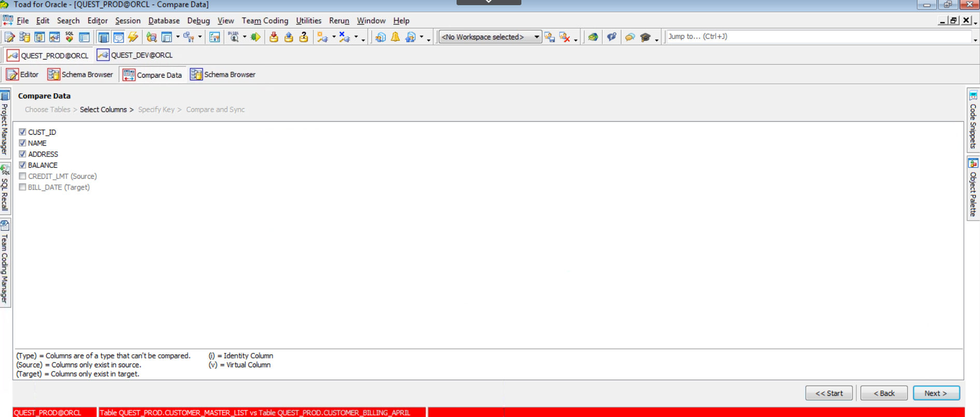Click the disconnect plug with X icon
The width and height of the screenshot is (980, 417).
344,37
